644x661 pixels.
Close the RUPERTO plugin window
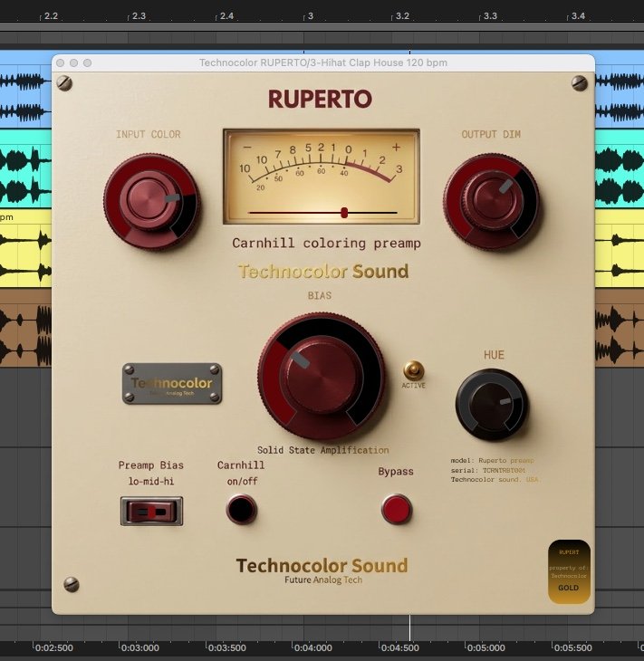[61, 62]
